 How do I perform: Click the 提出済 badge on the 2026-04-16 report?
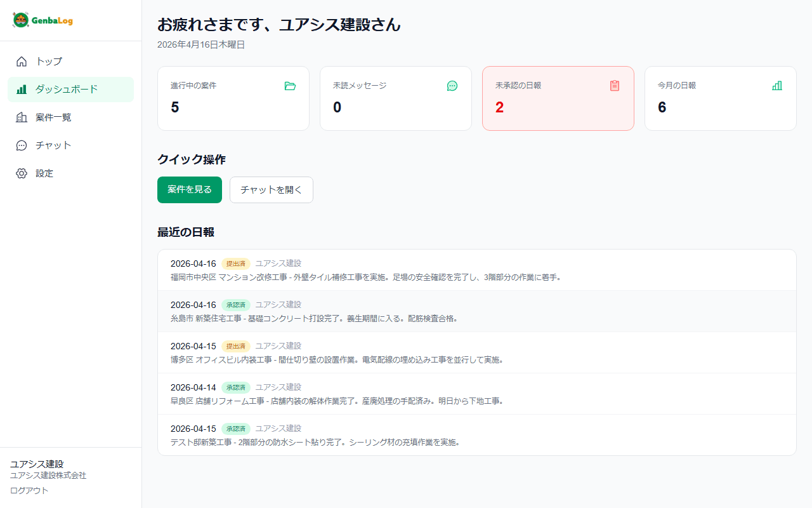click(235, 264)
